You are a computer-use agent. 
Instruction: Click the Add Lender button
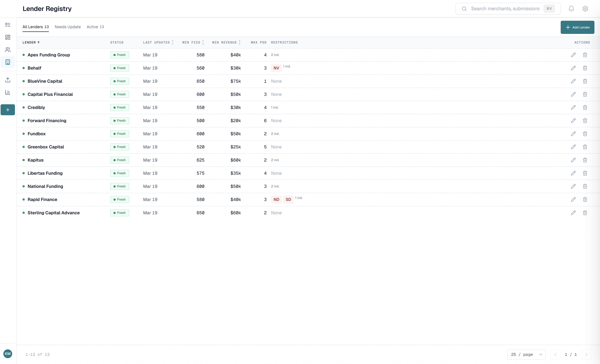coord(578,27)
